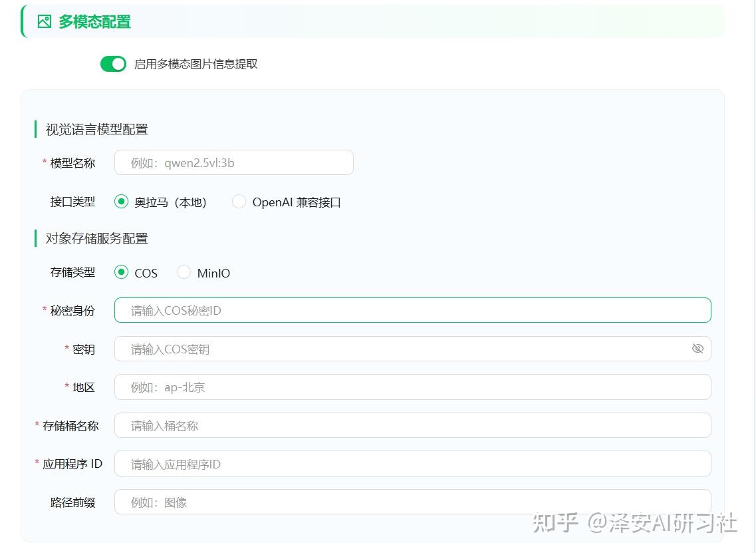Click the image icon beside 多模态配置
756x553 pixels.
point(45,21)
